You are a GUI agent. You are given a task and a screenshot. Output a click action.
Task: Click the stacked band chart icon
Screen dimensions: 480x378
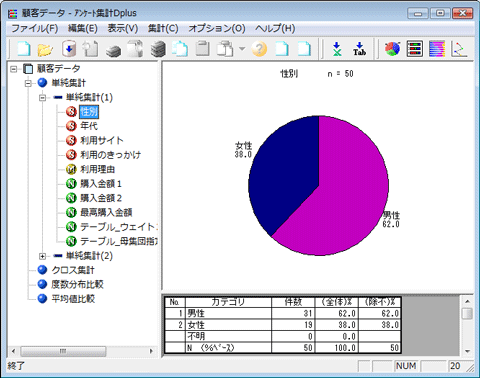pyautogui.click(x=437, y=49)
